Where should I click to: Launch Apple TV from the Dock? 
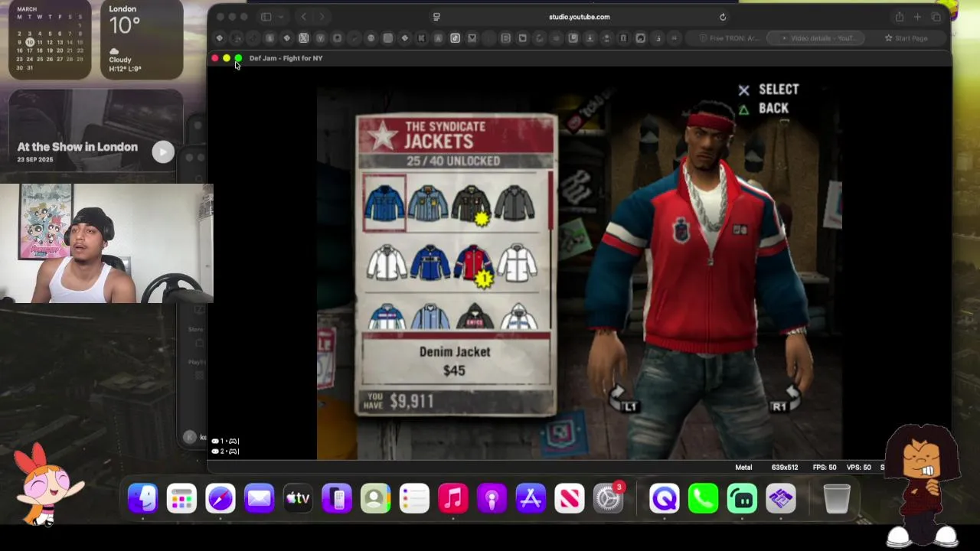pos(298,499)
